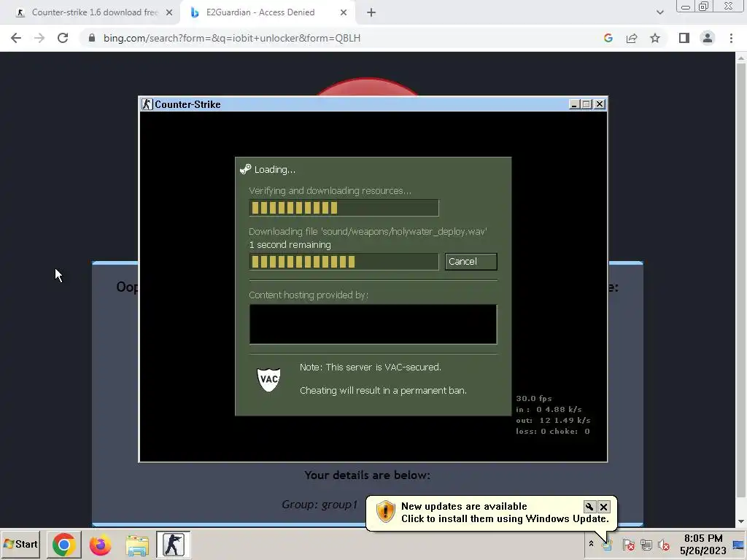Reload the current page
The image size is (747, 560).
63,38
